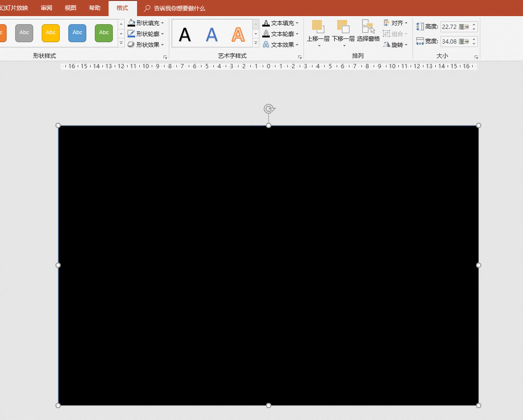Decrease the 宽度 width value by one step
523x420 pixels.
click(x=474, y=44)
